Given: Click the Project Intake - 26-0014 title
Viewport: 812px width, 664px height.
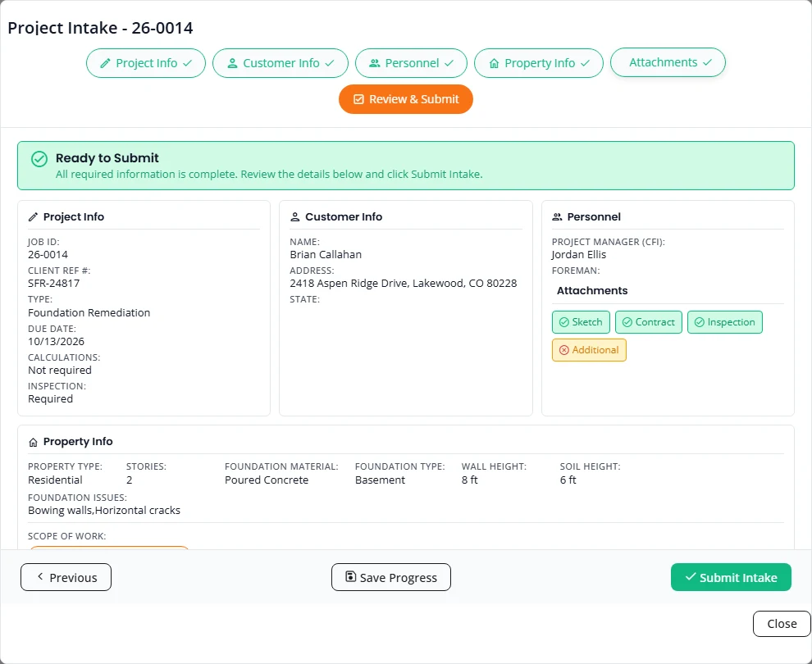Looking at the screenshot, I should [100, 28].
